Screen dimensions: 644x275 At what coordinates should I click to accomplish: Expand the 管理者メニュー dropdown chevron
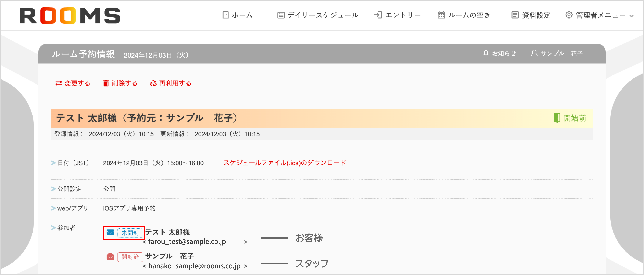coord(632,16)
